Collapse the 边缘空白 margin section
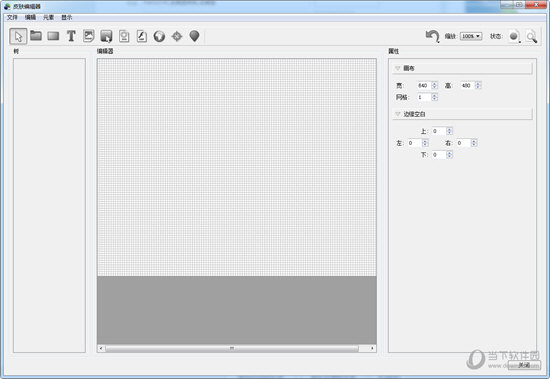The image size is (550, 379). coord(462,114)
